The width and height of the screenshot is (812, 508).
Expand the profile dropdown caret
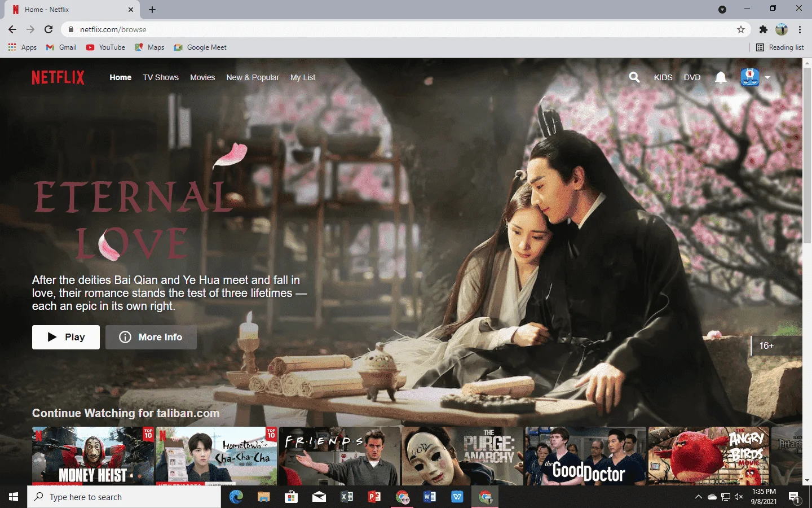[x=767, y=78]
